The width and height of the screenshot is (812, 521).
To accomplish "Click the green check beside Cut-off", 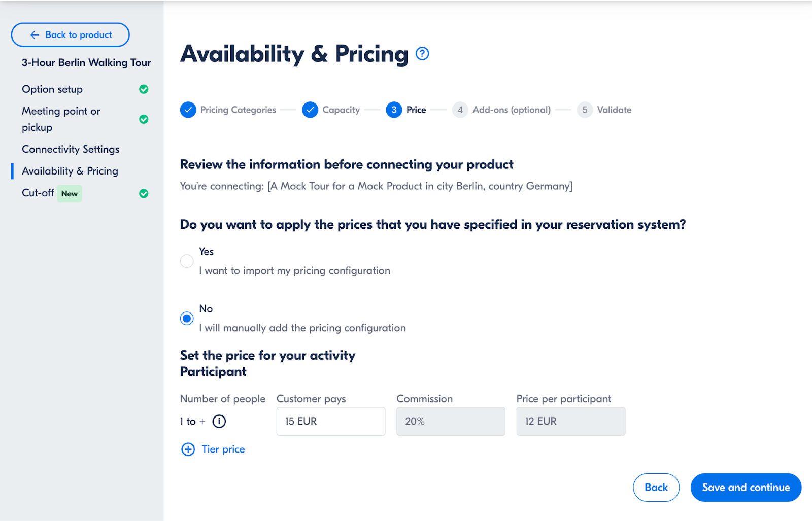I will click(x=144, y=193).
